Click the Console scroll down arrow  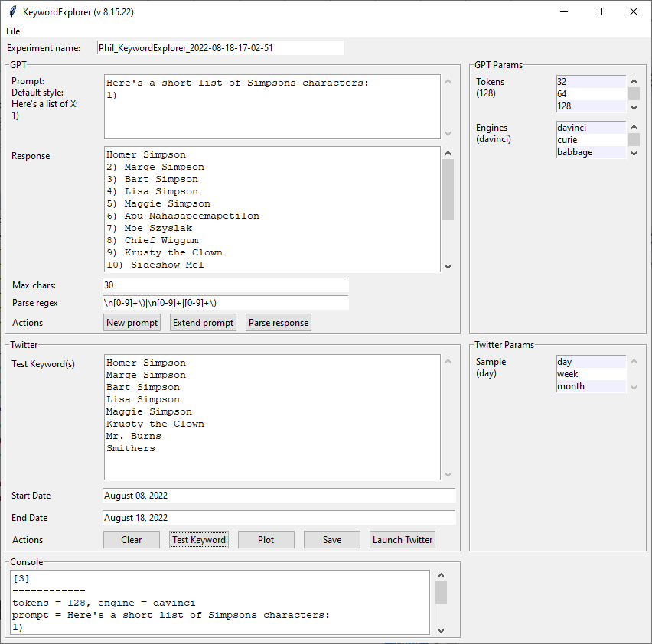(x=442, y=631)
